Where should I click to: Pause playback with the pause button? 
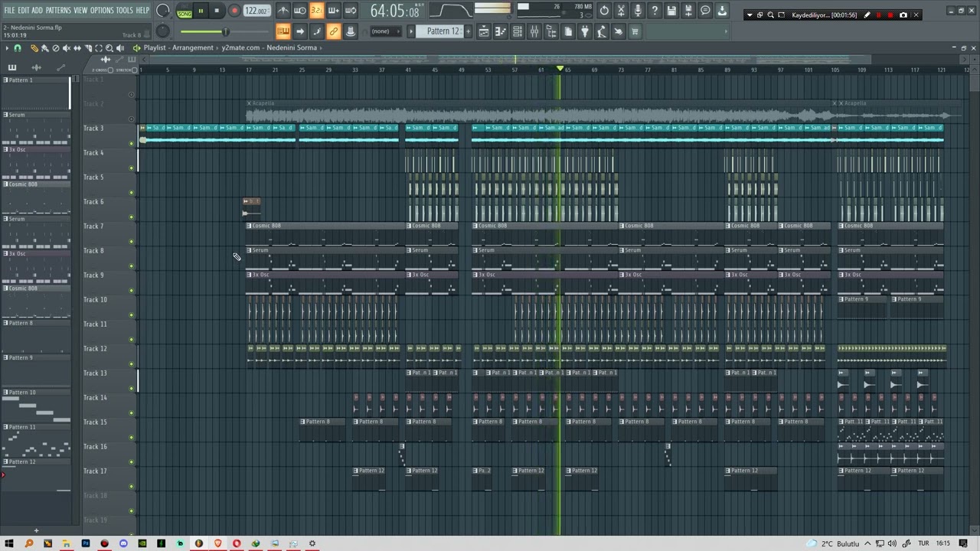point(201,11)
